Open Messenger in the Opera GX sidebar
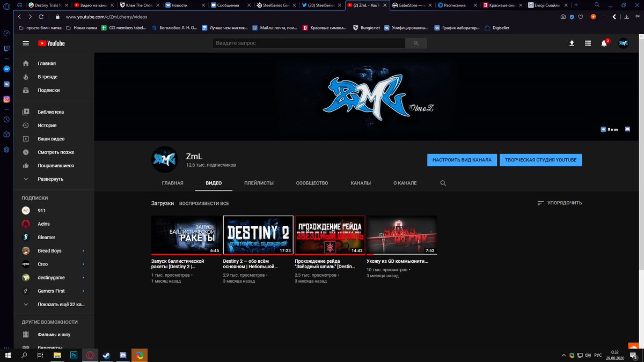This screenshot has width=644, height=362. pos(6,69)
